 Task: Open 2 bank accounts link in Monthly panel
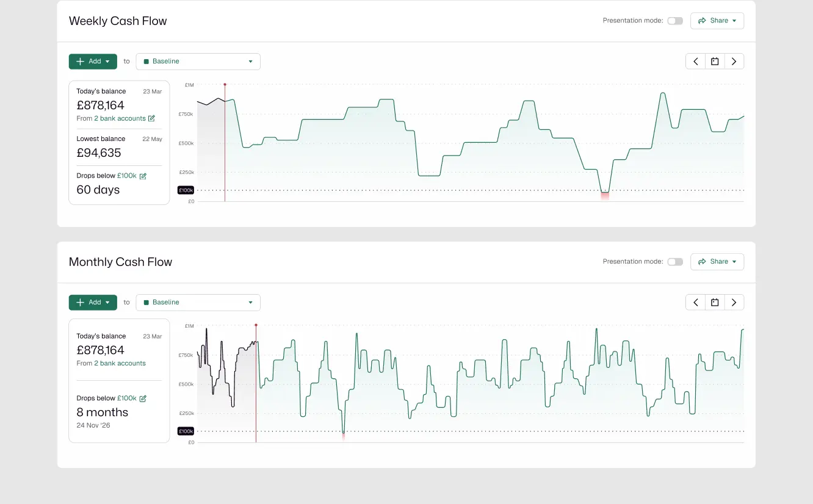(120, 363)
